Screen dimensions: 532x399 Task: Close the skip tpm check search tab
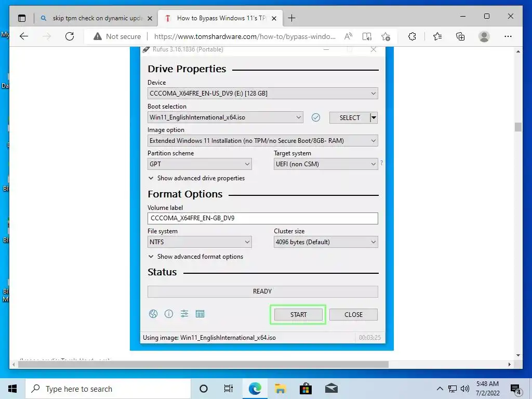pos(150,18)
